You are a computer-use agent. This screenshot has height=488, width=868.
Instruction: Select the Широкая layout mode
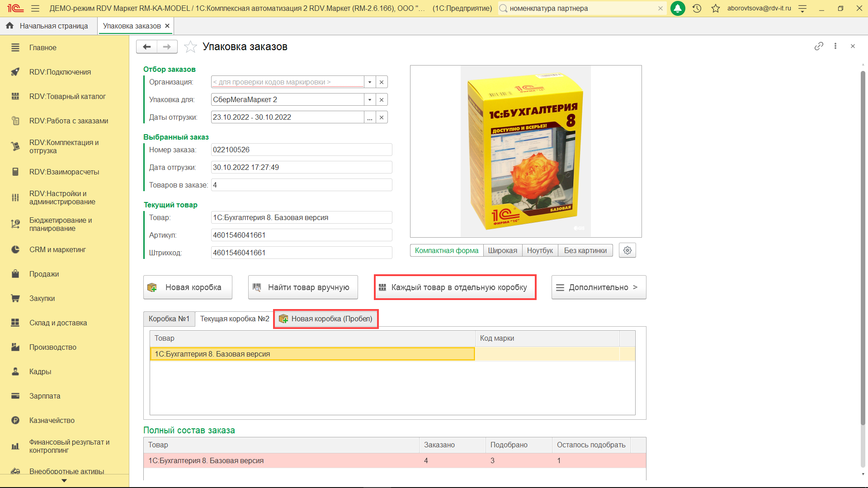point(502,250)
